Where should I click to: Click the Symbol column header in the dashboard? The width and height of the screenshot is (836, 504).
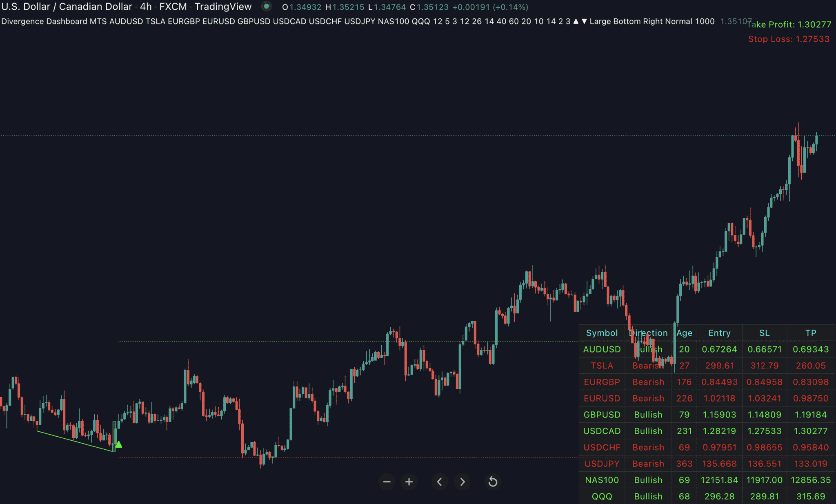(602, 333)
